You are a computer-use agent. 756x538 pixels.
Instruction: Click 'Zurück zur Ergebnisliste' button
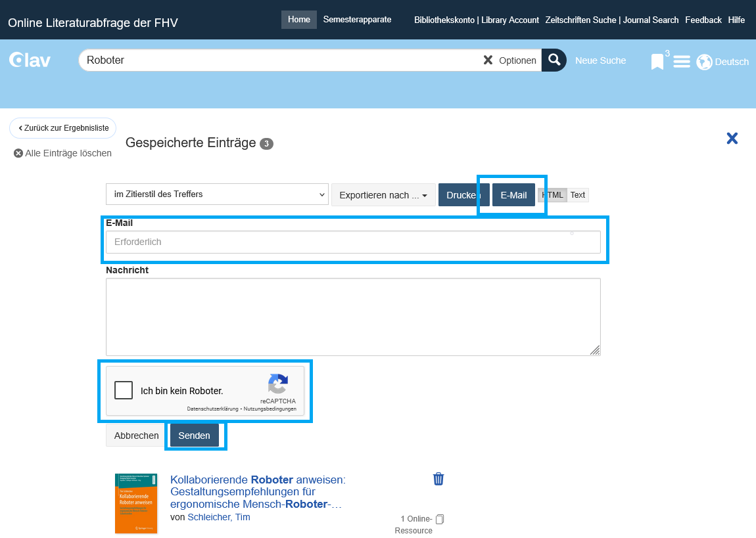(x=63, y=128)
